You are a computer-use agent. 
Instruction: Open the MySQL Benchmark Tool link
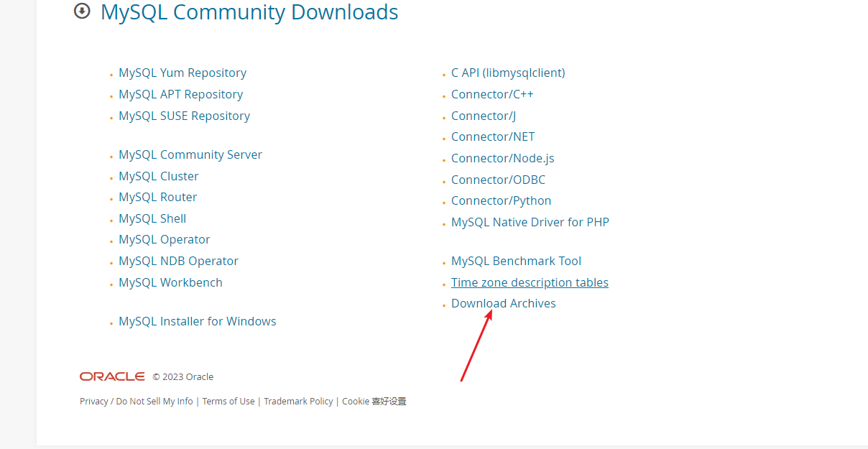click(x=517, y=261)
